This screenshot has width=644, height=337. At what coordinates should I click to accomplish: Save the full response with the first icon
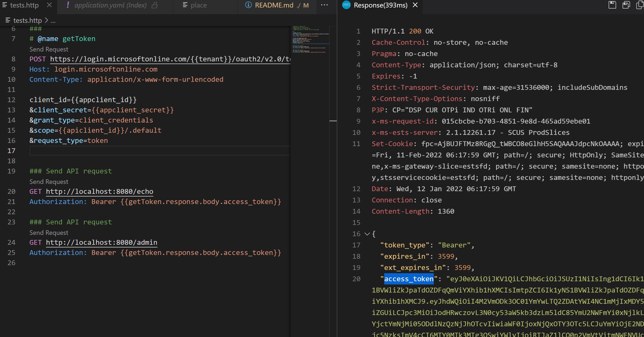coord(612,5)
